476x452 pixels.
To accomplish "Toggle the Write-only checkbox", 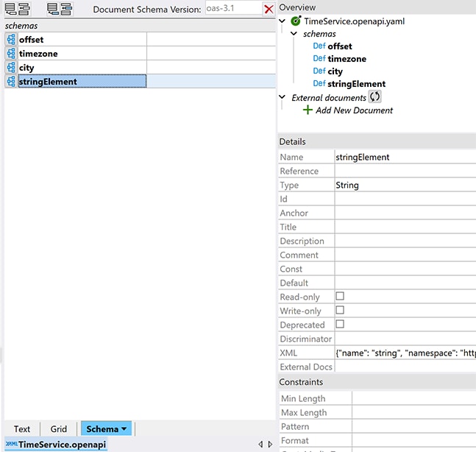I will pos(340,310).
